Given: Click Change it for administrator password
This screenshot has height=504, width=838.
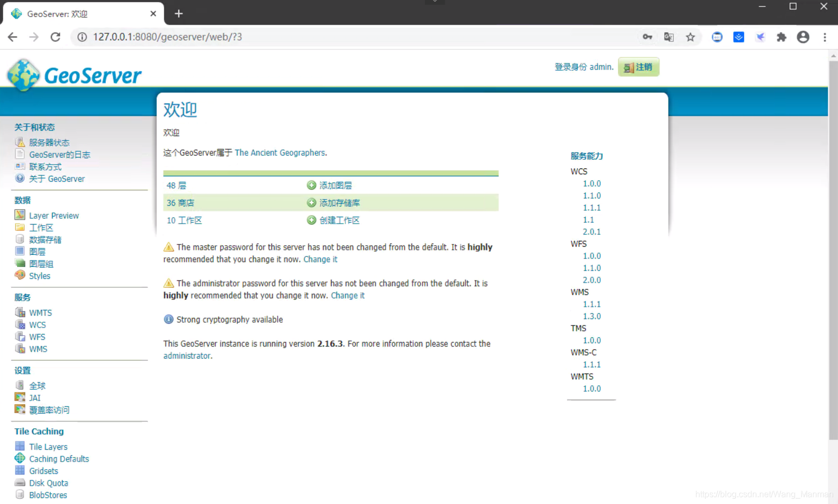Looking at the screenshot, I should point(348,295).
